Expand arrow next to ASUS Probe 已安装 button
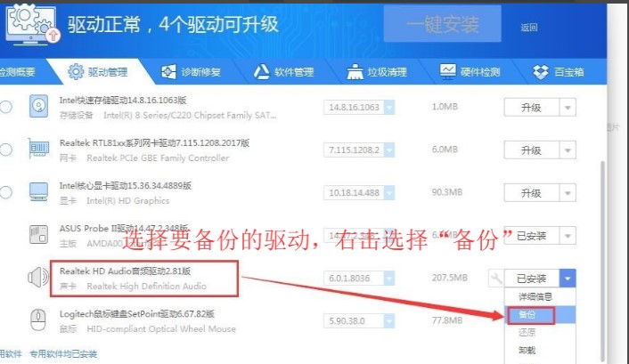Viewport: 629px width, 364px height. 568,236
